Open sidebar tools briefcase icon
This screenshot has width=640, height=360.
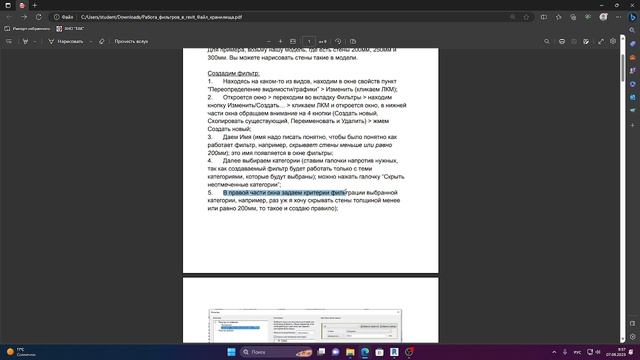coord(633,57)
